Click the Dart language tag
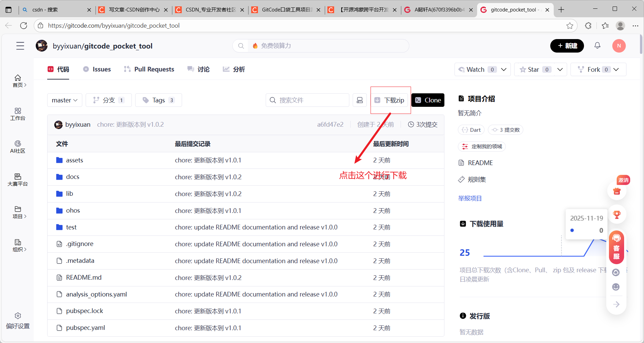 471,130
